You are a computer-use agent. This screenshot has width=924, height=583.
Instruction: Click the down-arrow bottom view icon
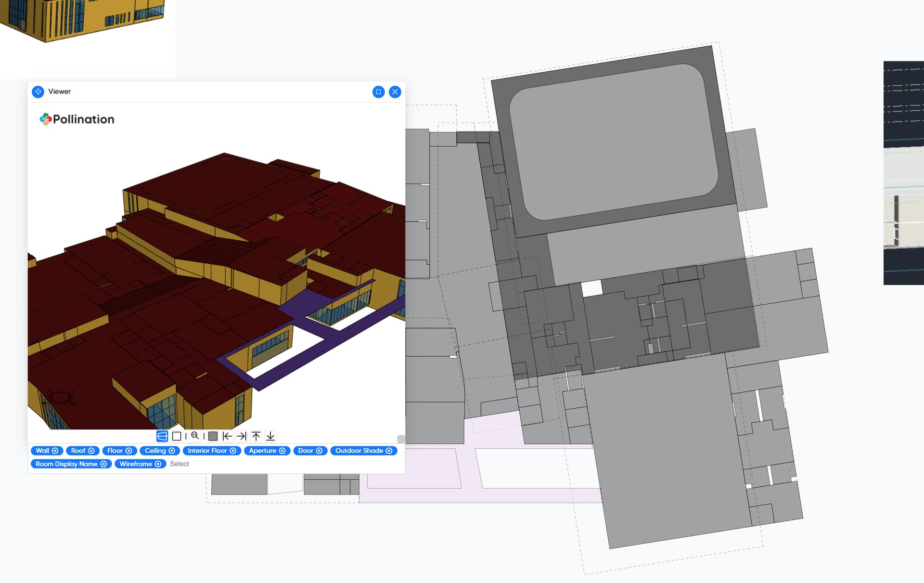pos(270,436)
